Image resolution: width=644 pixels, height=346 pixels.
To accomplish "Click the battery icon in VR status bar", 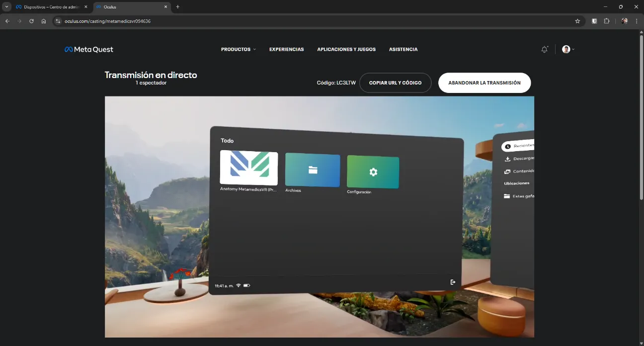I will [246, 285].
